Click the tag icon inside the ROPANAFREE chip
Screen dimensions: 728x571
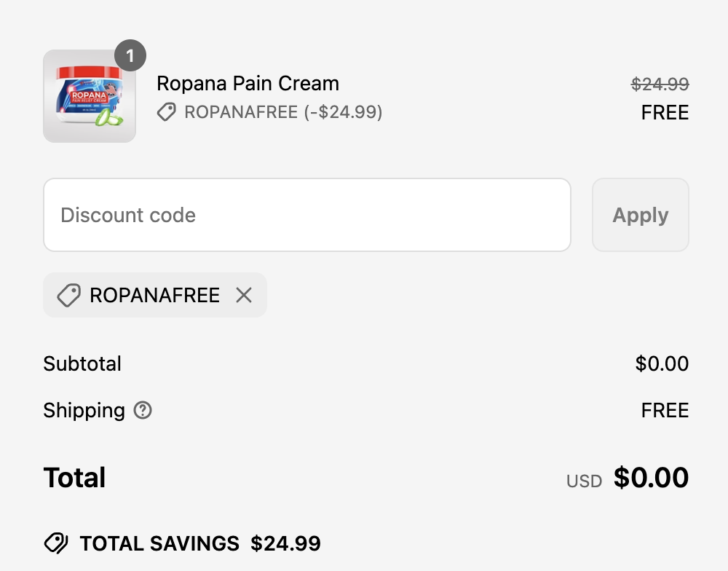68,295
